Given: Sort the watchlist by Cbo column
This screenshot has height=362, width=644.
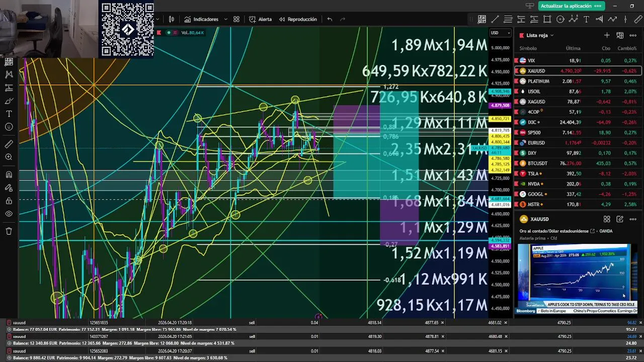Looking at the screenshot, I should (606, 48).
